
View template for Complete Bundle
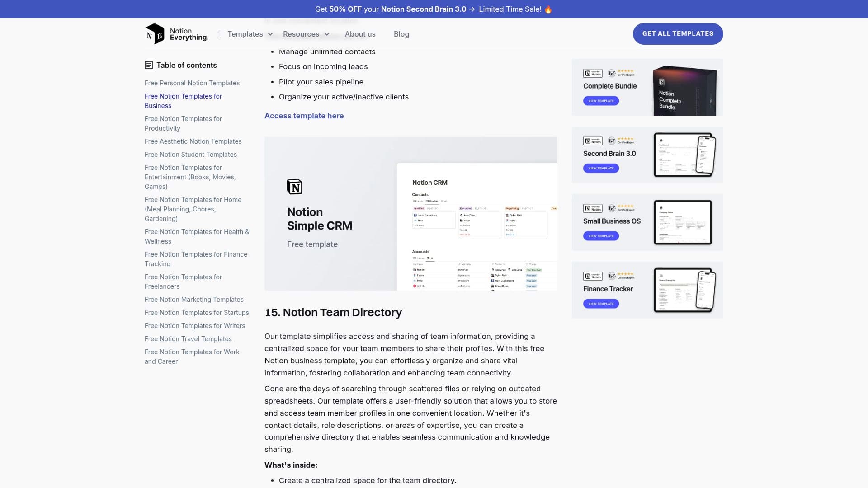[601, 101]
